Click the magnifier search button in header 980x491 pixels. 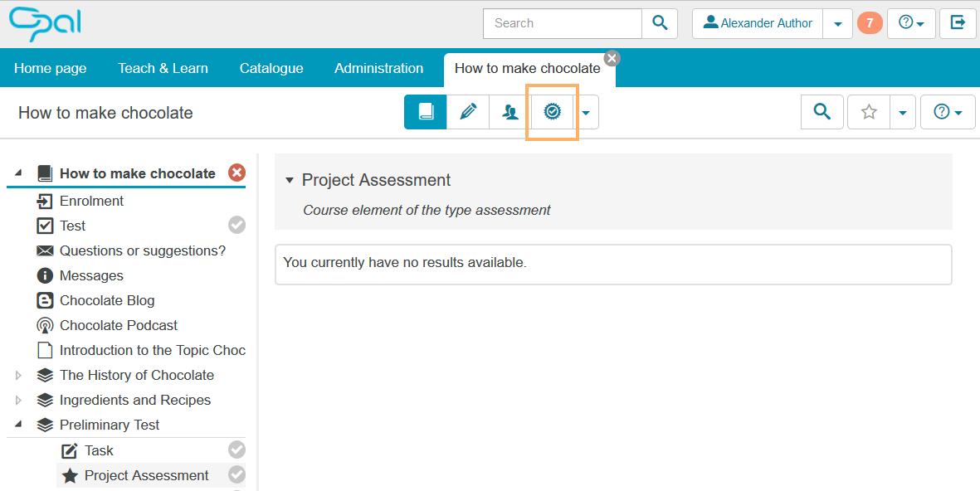[660, 23]
